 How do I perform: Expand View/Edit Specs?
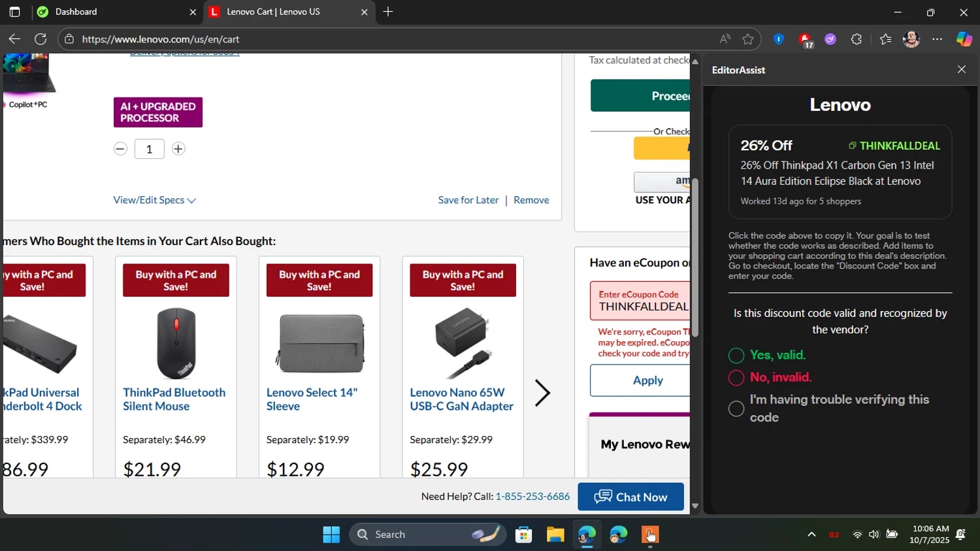pyautogui.click(x=155, y=200)
